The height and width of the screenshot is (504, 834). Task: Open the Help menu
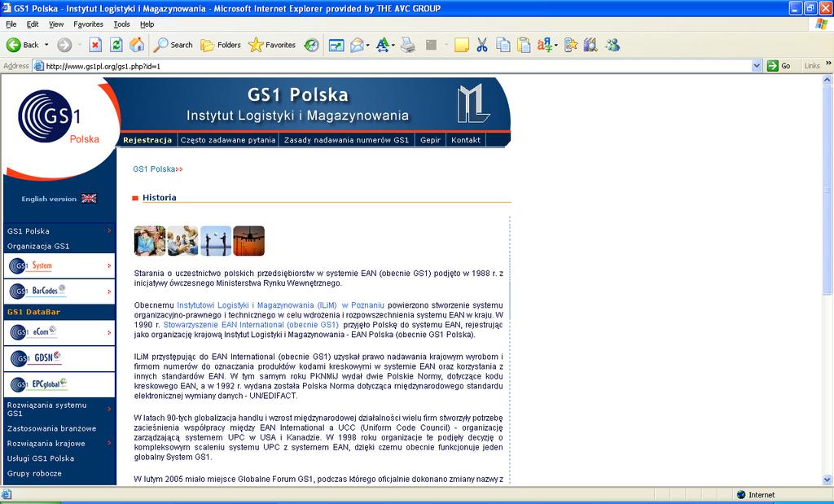click(147, 24)
